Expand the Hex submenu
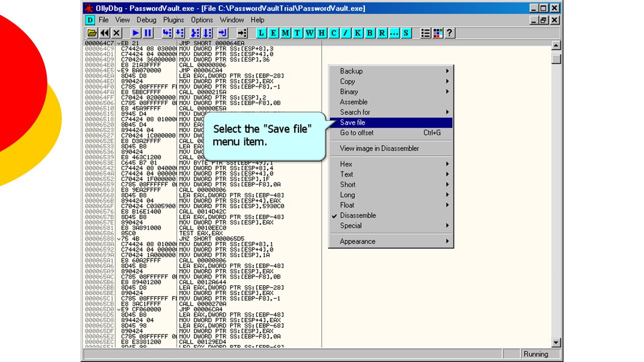Screen dimensions: 644x362 coord(391,164)
